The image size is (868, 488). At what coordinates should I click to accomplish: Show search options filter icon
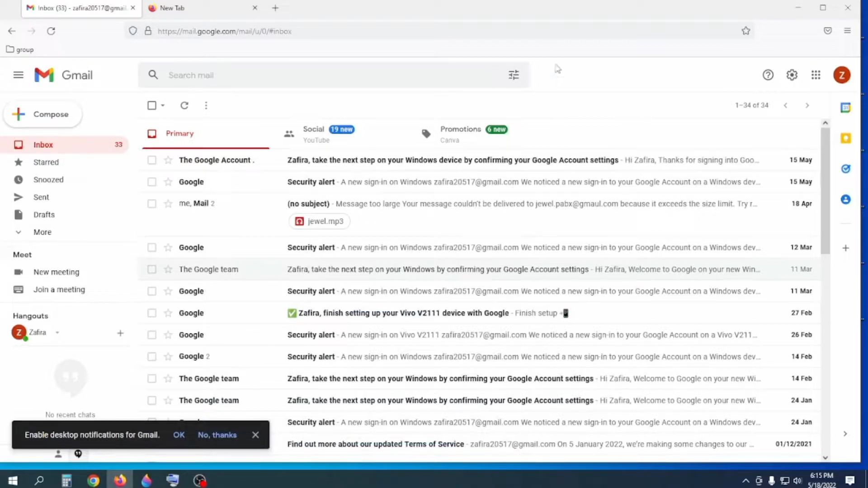514,75
